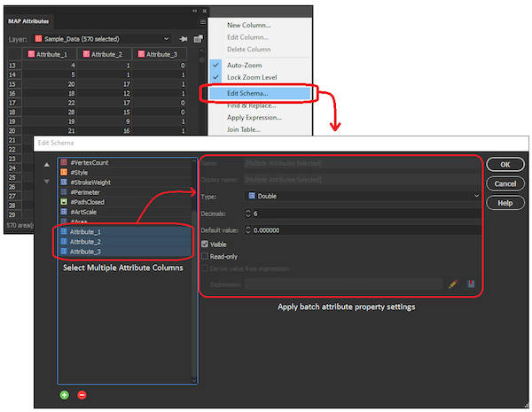Close the MAP Attributes panel
The width and height of the screenshot is (532, 412).
[x=205, y=11]
